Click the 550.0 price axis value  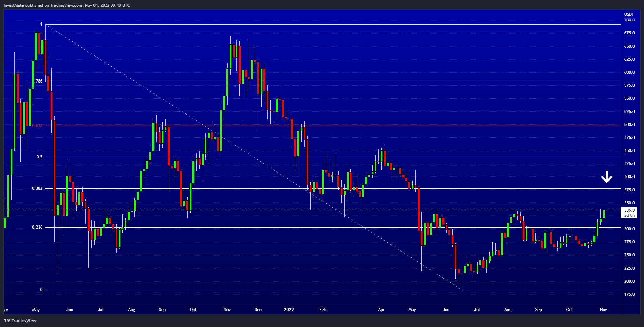pyautogui.click(x=629, y=98)
